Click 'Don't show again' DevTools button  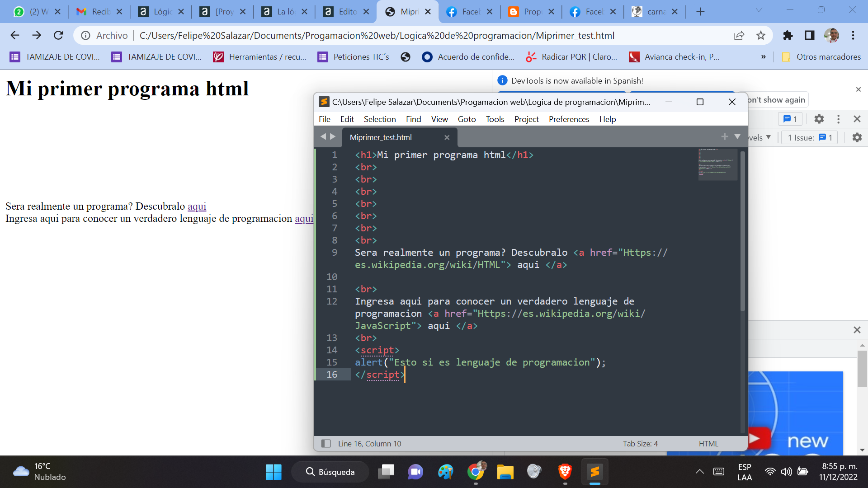776,100
